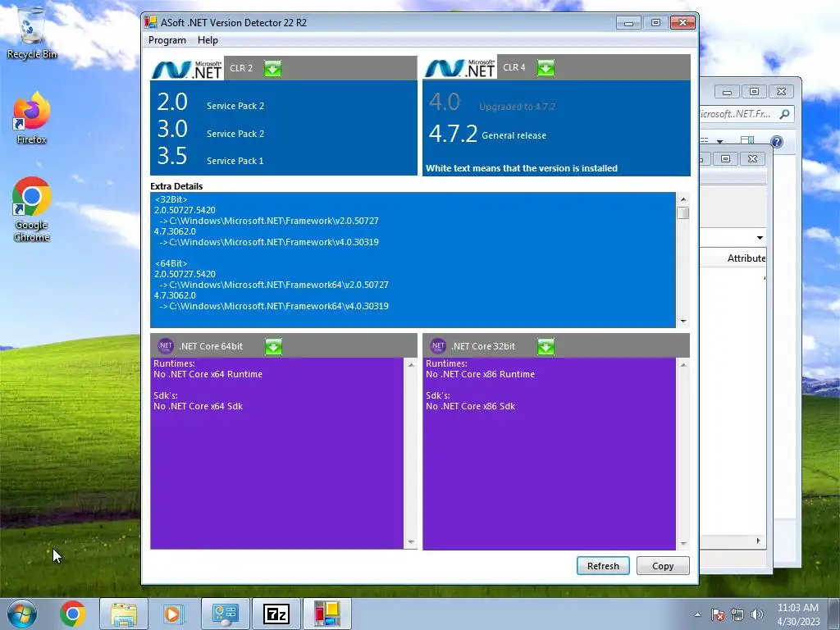The width and height of the screenshot is (840, 630).
Task: Select the 2.0 Service Pack 2 entry
Action: pos(211,103)
